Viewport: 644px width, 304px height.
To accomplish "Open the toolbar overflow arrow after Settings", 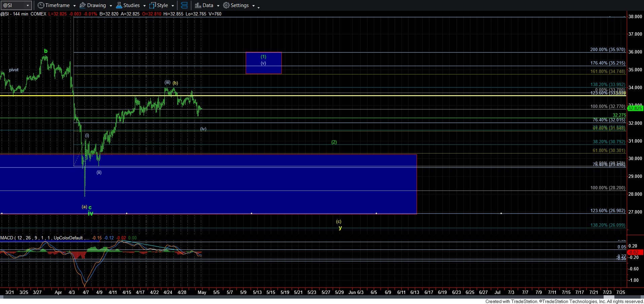I will pyautogui.click(x=258, y=7).
